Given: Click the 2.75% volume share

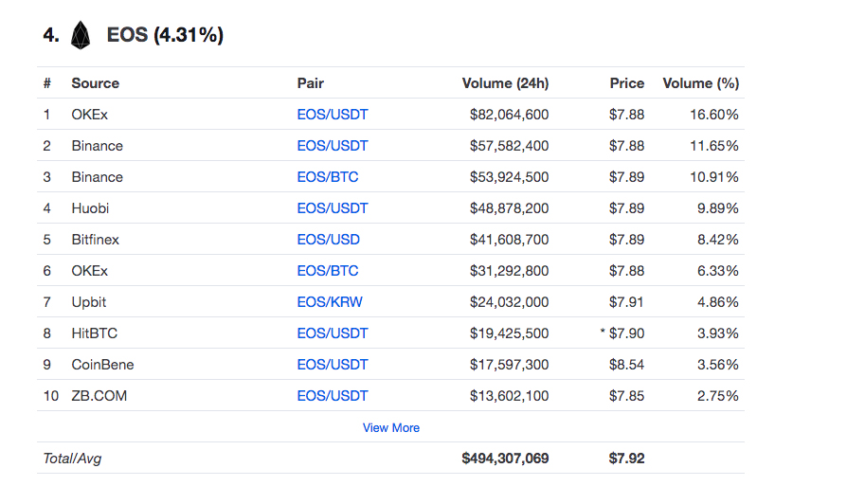Looking at the screenshot, I should pos(718,396).
